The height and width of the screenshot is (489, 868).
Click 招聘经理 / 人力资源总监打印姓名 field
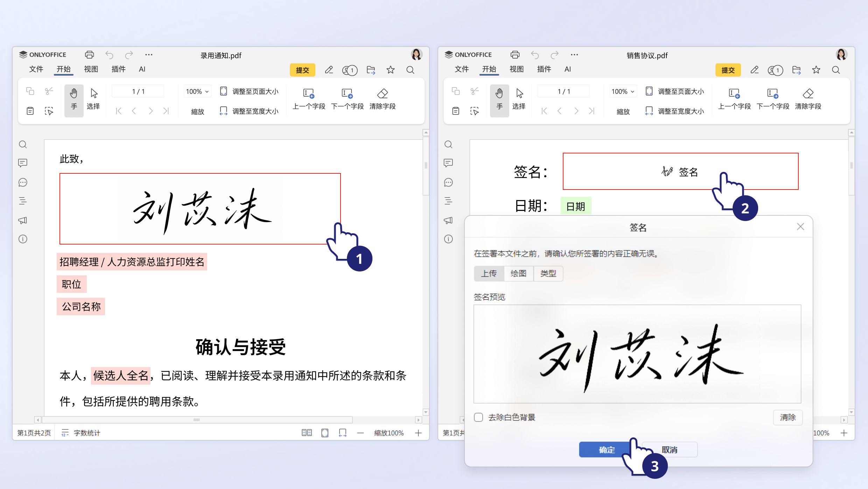132,262
